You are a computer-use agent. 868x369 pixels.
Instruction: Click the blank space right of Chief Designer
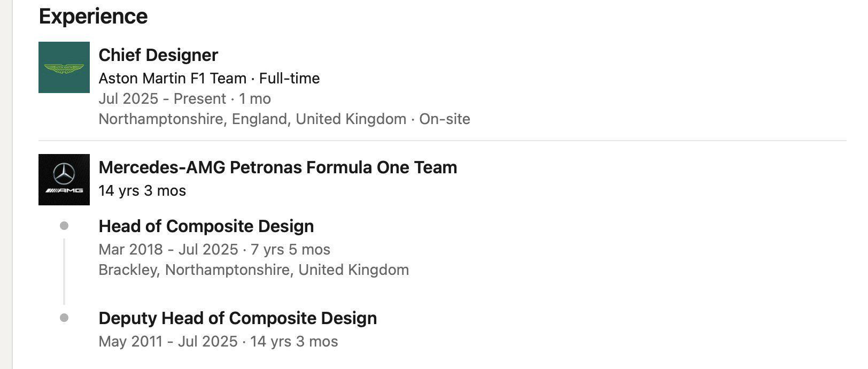pos(481,55)
